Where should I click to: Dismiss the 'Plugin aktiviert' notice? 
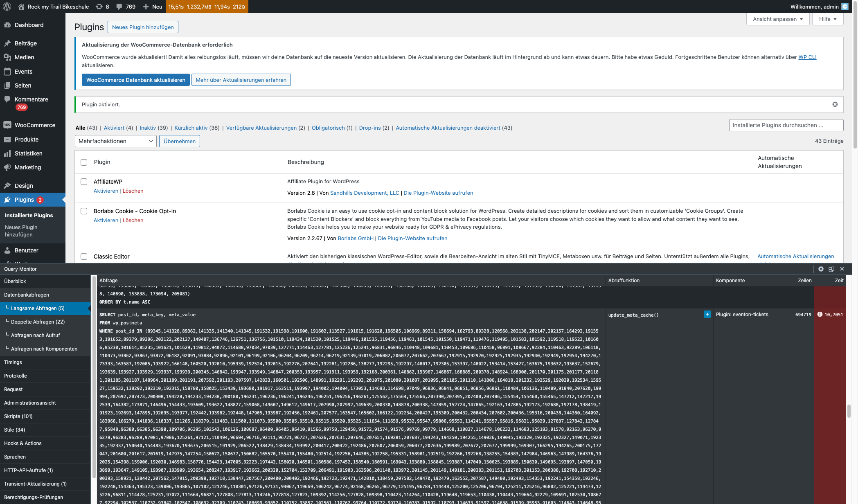coord(835,104)
